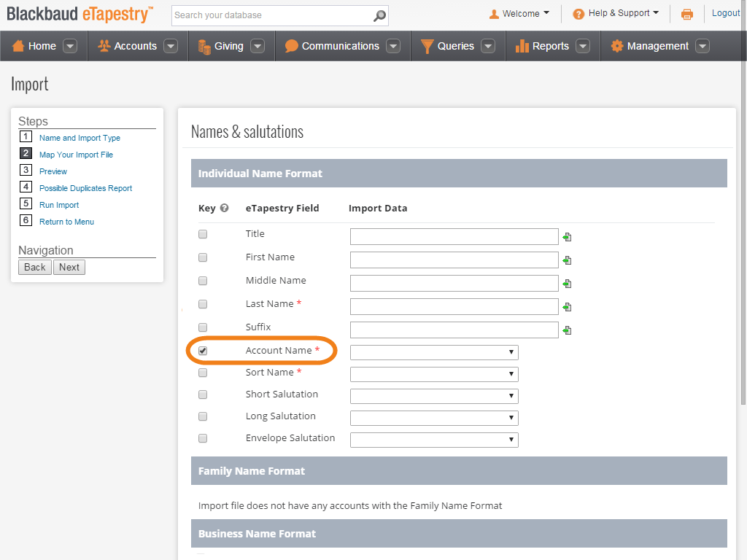Click the Next navigation button
747x560 pixels.
click(69, 267)
